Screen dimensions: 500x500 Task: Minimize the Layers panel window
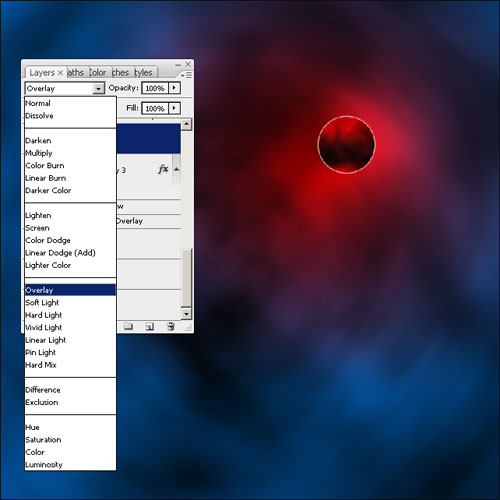pyautogui.click(x=178, y=64)
